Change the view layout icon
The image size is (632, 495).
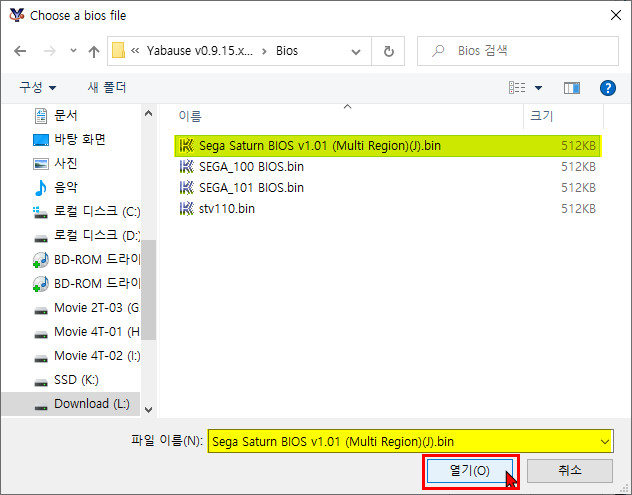click(517, 87)
